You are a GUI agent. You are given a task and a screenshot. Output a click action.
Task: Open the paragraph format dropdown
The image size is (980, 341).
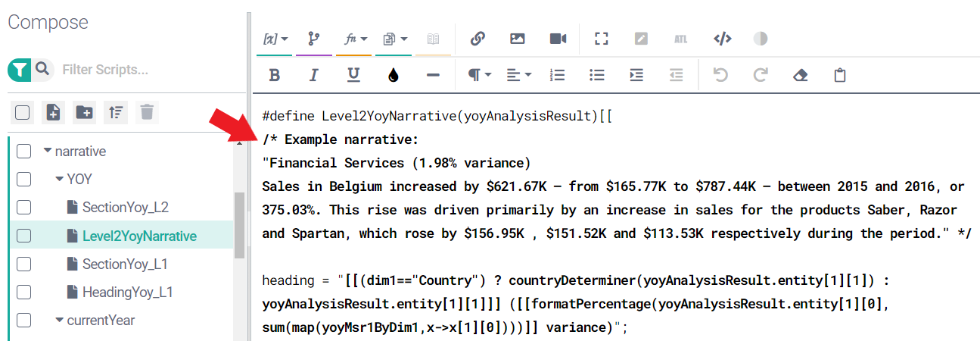[x=480, y=75]
